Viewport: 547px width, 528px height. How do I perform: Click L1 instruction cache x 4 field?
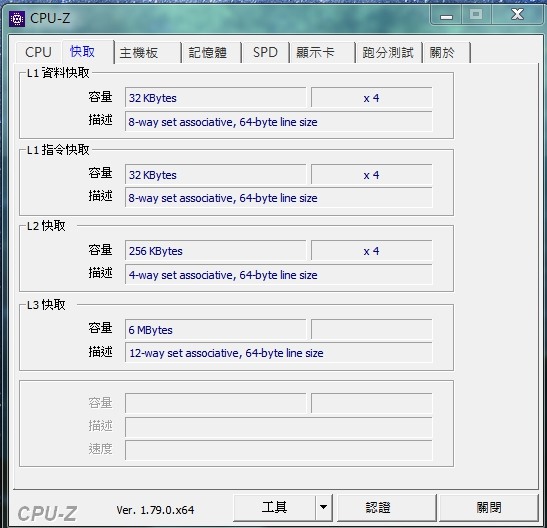click(372, 174)
